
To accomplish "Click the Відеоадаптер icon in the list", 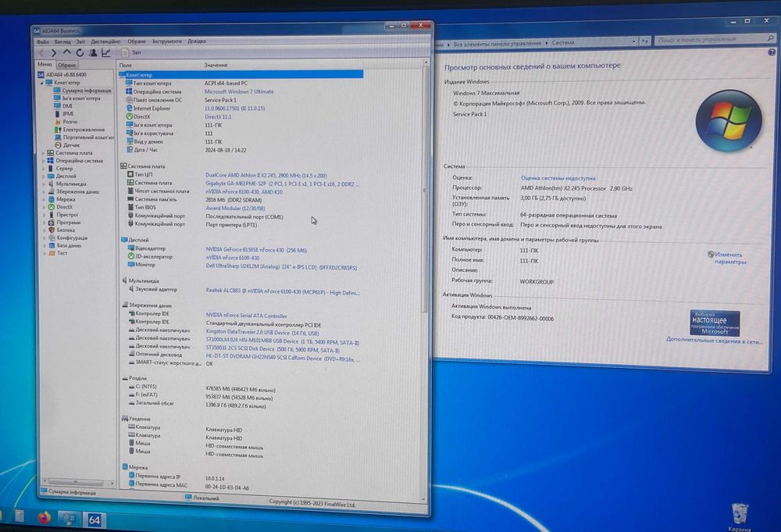I will (x=131, y=248).
